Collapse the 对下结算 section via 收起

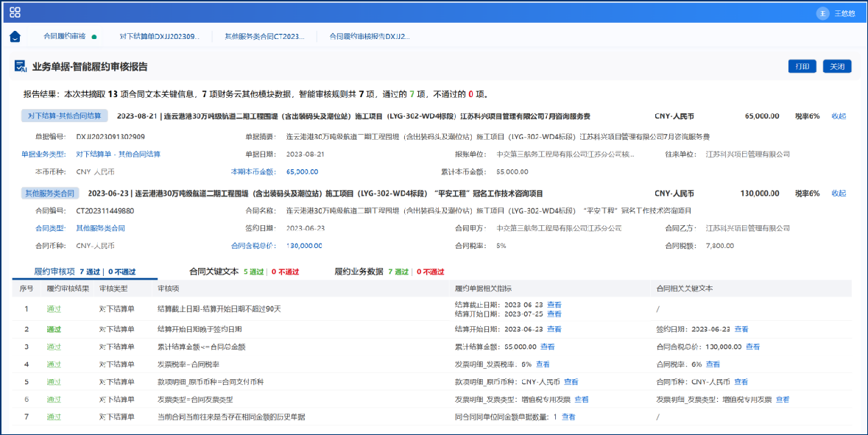[839, 116]
